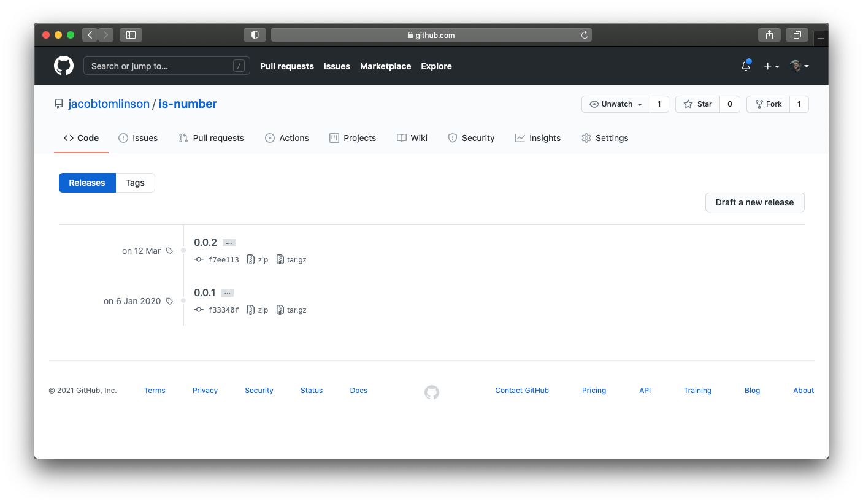
Task: Open the Marketplace menu item
Action: (x=385, y=66)
